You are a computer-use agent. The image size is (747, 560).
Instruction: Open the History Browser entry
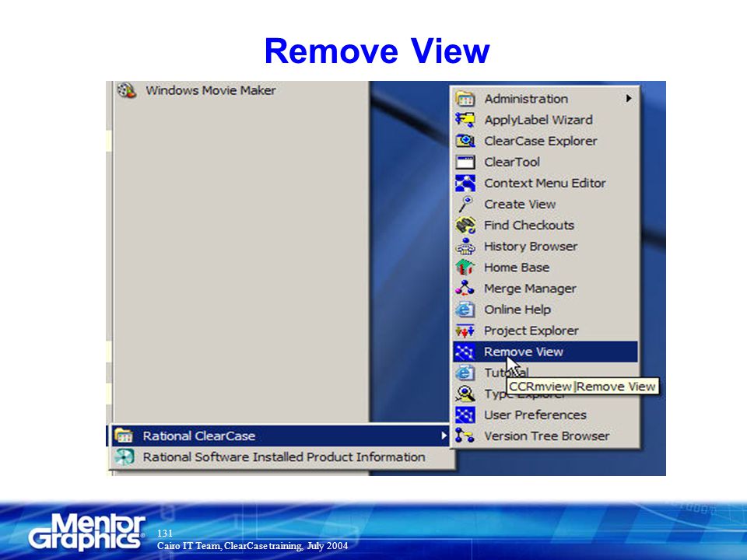click(x=545, y=247)
